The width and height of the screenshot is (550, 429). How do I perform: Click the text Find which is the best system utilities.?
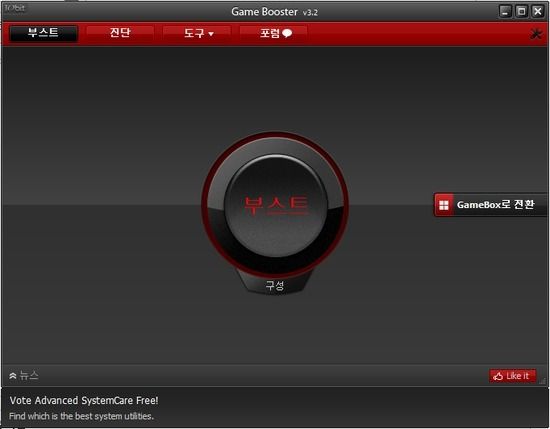point(81,416)
